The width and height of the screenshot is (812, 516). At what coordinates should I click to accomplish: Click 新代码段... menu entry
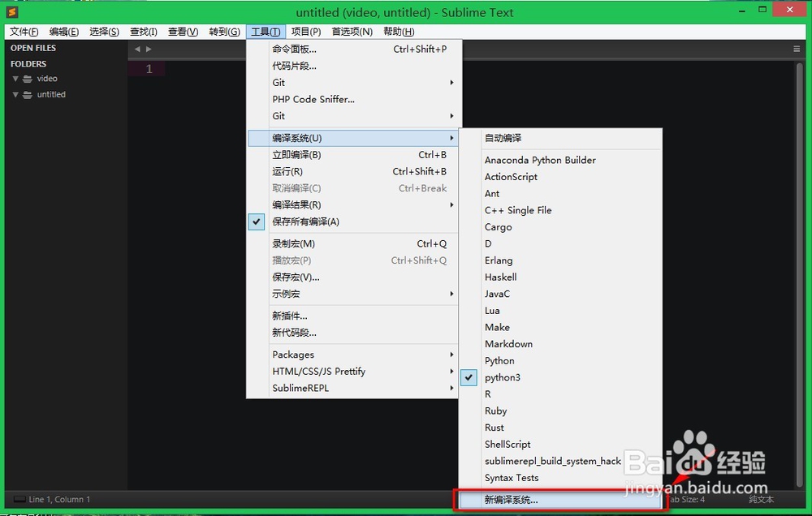(x=353, y=333)
